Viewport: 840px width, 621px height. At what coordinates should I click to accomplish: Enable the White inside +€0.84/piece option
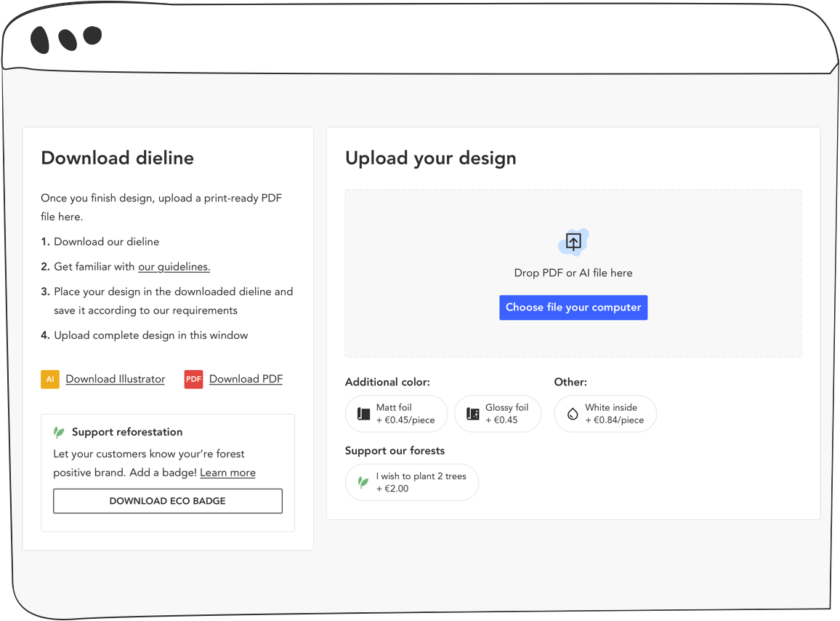[605, 414]
